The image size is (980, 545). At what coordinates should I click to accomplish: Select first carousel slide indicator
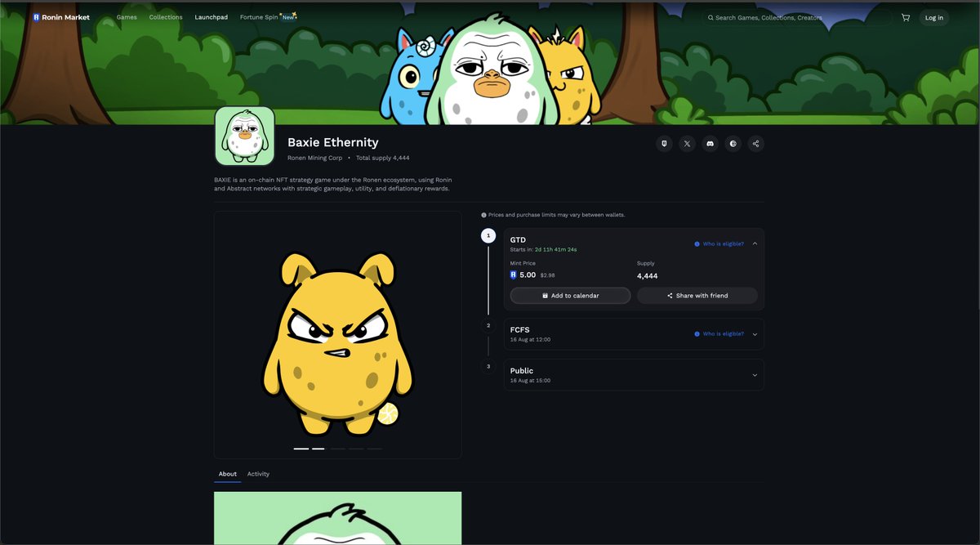coord(301,449)
